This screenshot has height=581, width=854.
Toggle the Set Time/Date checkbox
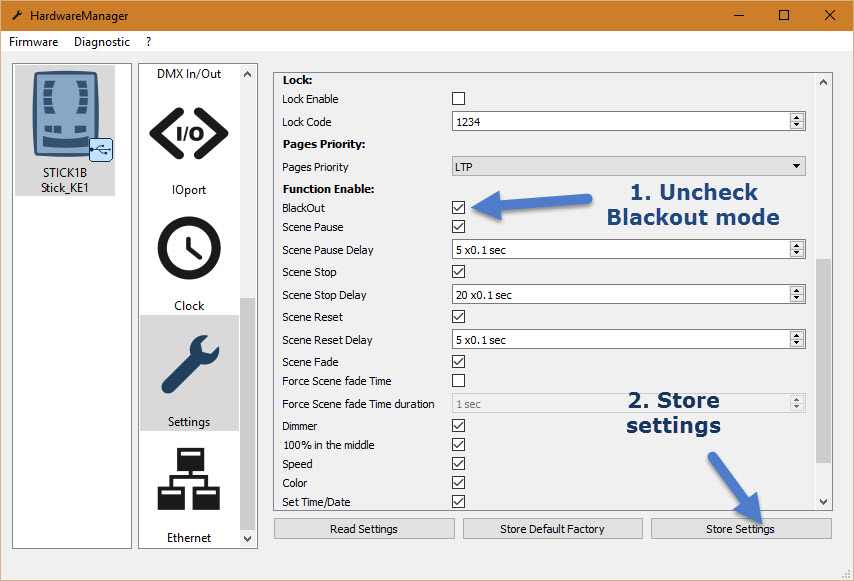click(x=459, y=502)
